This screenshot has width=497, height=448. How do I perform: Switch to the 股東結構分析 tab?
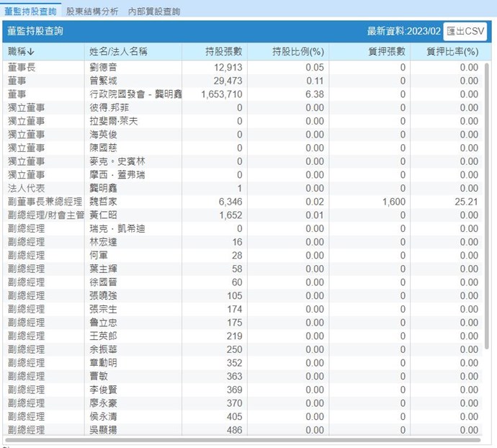tap(92, 12)
